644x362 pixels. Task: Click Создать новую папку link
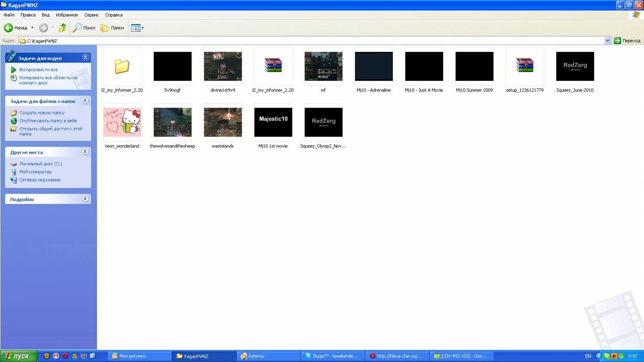point(42,113)
